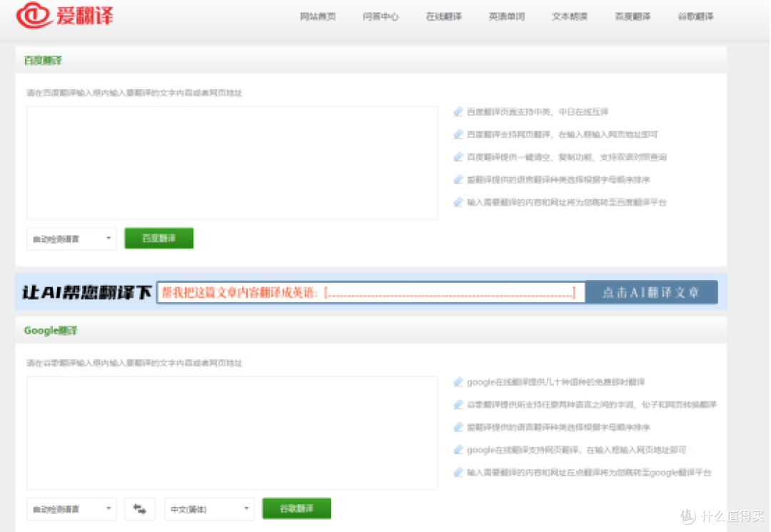The image size is (771, 532).
Task: Click pencil icon beside 将为您跳转至百度翻译平台 tip
Action: [458, 202]
